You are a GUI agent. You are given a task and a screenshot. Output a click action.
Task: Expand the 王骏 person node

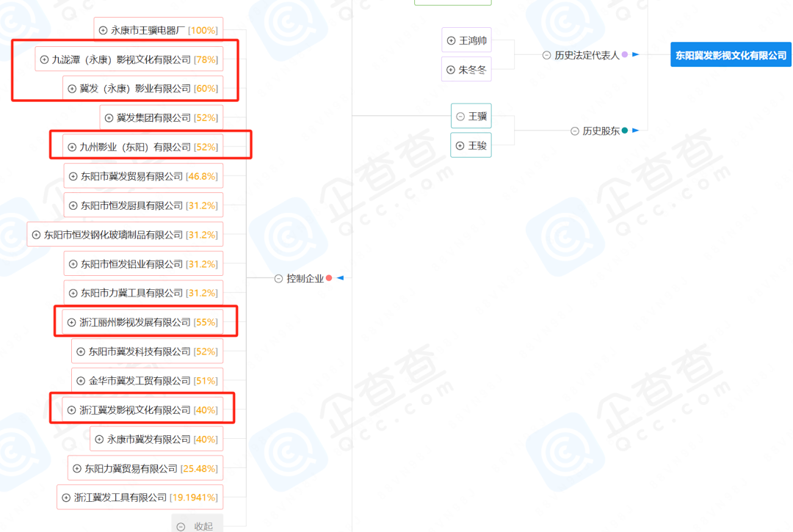click(x=460, y=145)
